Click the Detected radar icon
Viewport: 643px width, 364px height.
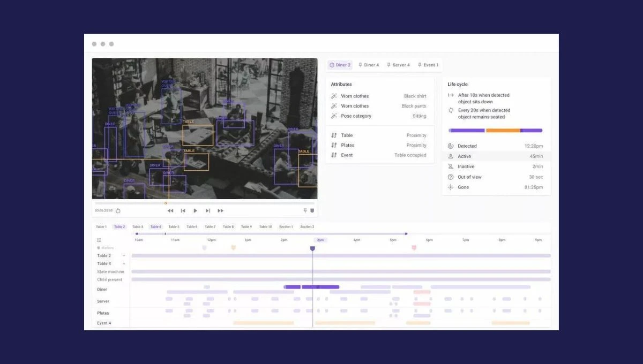click(451, 146)
